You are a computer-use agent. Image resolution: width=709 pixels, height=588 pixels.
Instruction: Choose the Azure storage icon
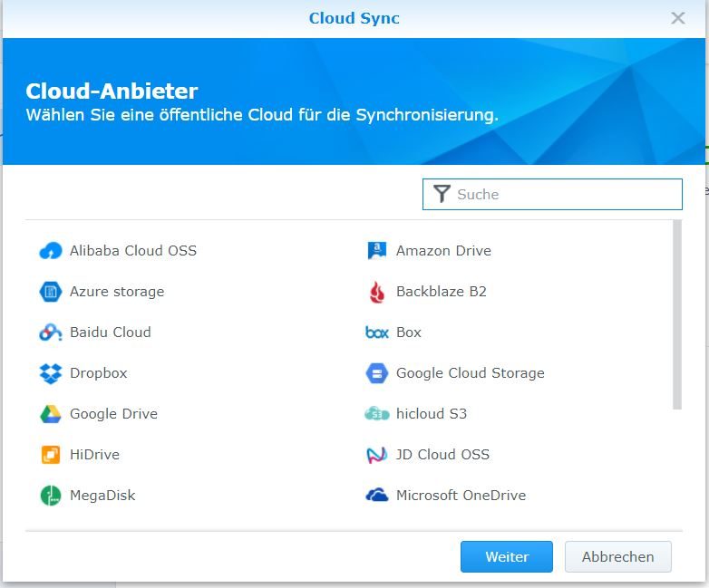click(x=50, y=292)
